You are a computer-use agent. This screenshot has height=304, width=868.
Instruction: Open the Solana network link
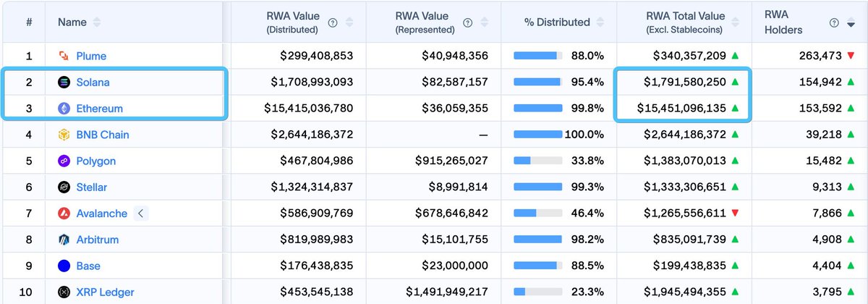(x=93, y=82)
